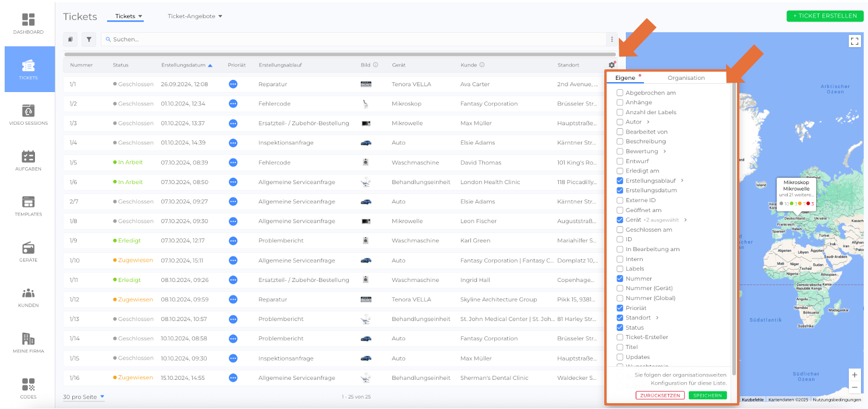Click the map fullscreen icon
The image size is (868, 409).
[x=854, y=41]
